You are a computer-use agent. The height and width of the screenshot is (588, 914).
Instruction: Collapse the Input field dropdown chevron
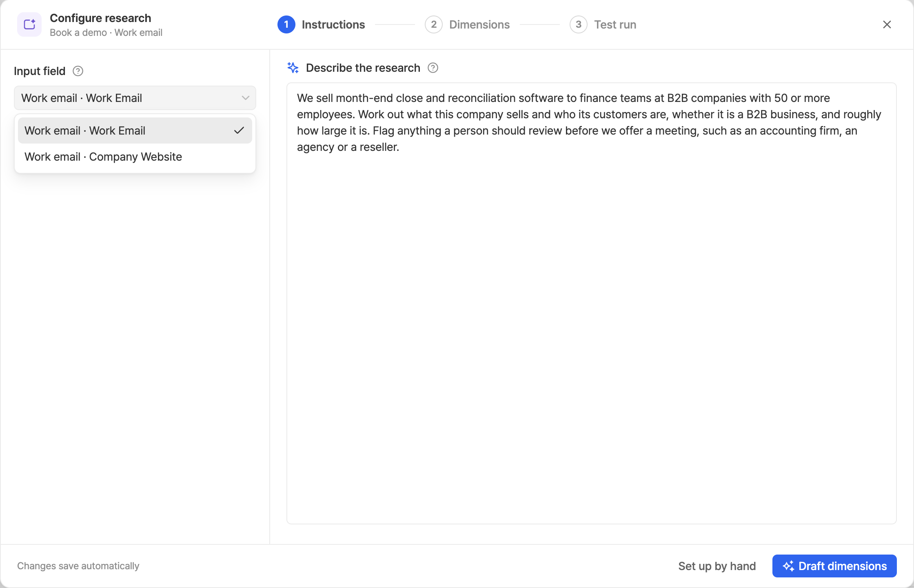[x=246, y=98]
